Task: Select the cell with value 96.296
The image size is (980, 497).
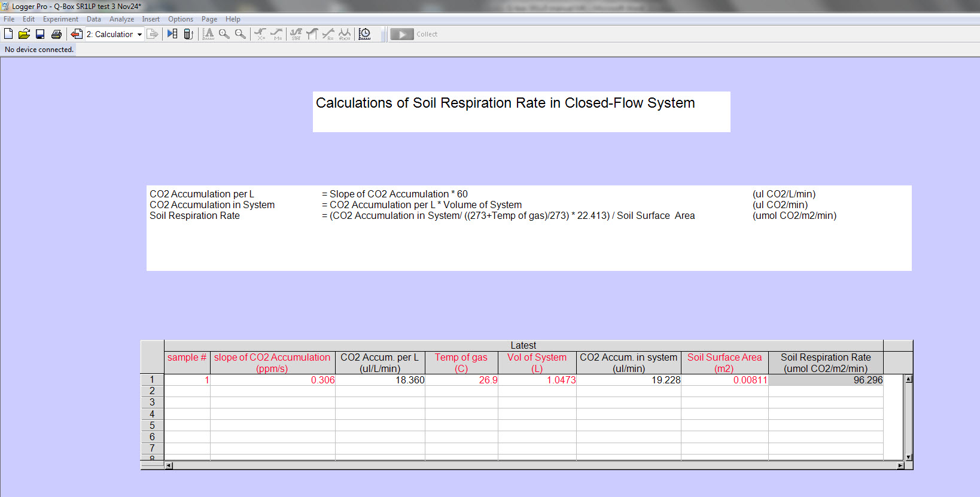Action: click(x=826, y=380)
